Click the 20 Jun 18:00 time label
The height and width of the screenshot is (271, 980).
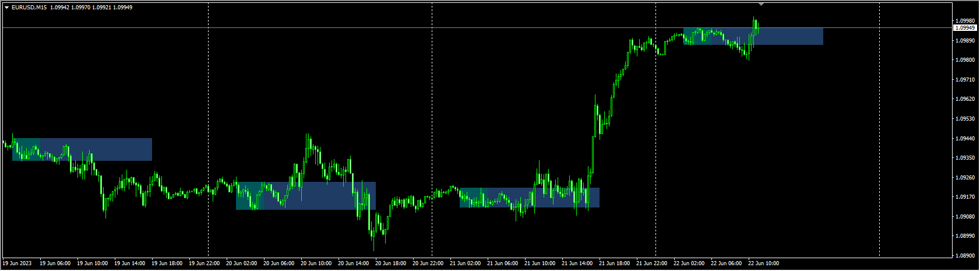tap(390, 263)
